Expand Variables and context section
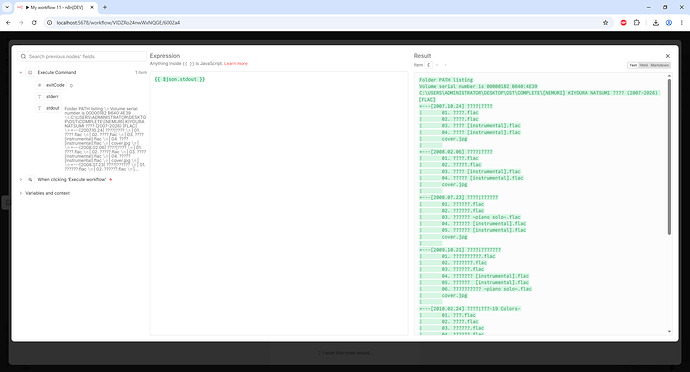690x372 pixels. [x=21, y=193]
